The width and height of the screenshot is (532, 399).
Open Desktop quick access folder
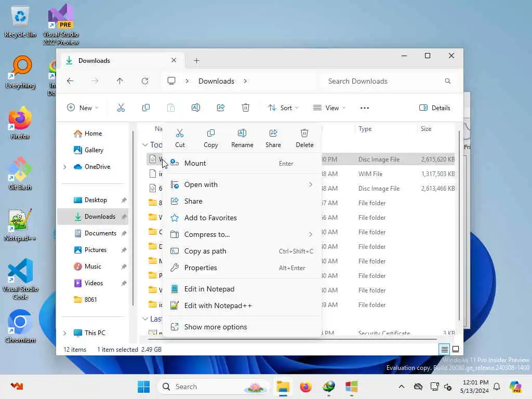(x=96, y=200)
